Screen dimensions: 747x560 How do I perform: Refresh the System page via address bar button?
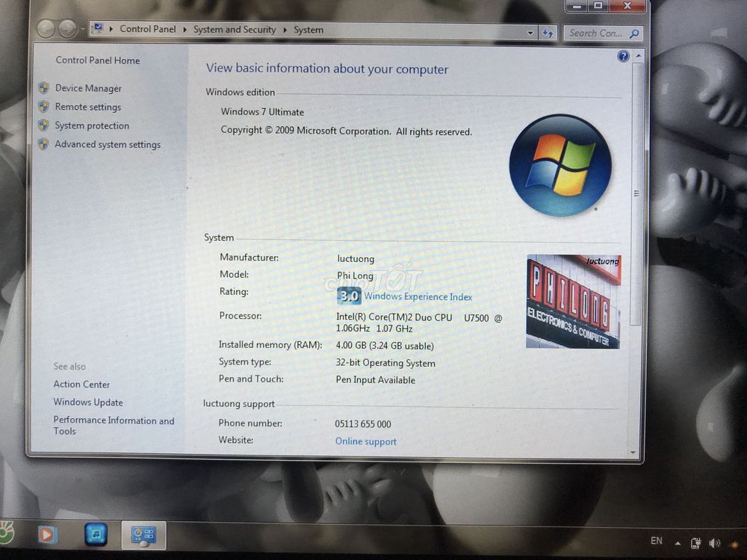pyautogui.click(x=548, y=33)
